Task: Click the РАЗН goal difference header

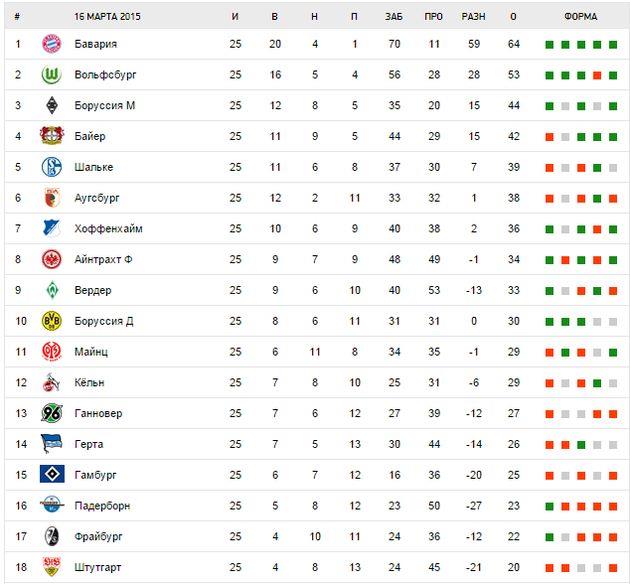Action: tap(473, 17)
